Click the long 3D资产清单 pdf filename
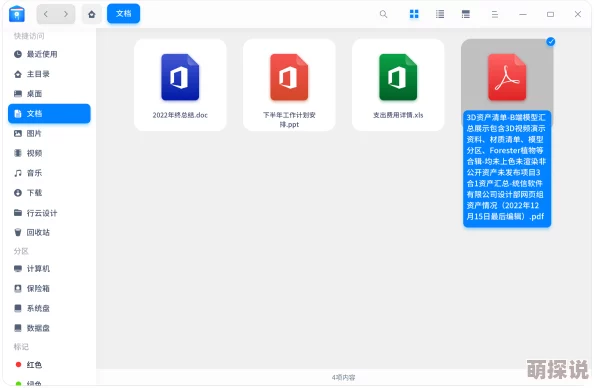Screen dimensions: 594x388 click(507, 167)
